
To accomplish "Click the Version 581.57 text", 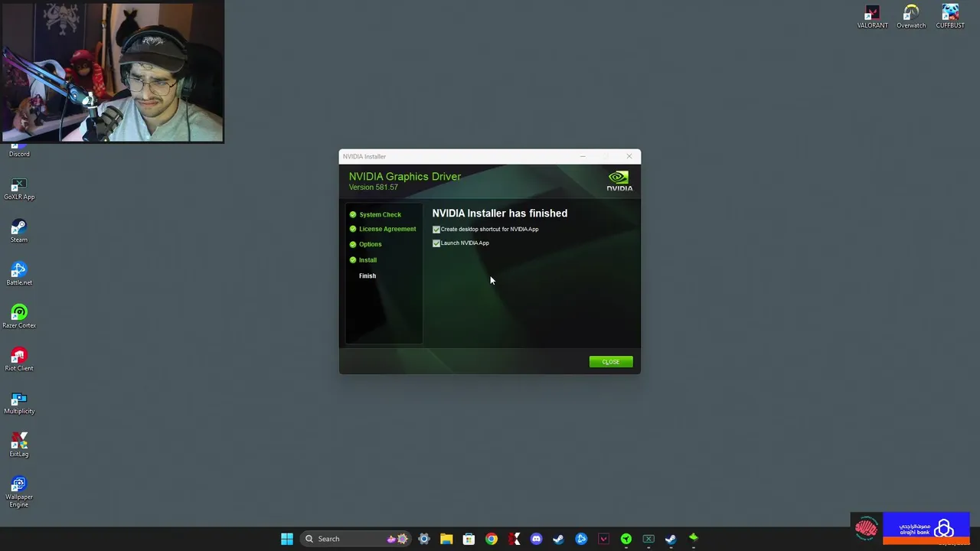I will click(374, 187).
